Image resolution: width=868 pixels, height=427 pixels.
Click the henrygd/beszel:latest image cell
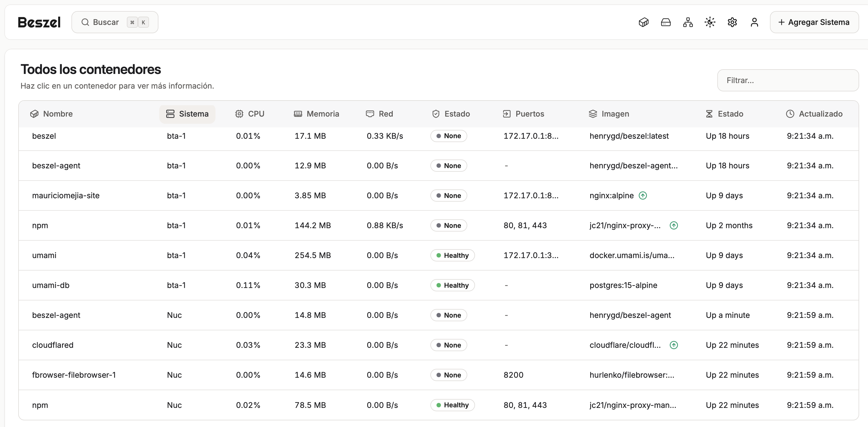click(629, 136)
